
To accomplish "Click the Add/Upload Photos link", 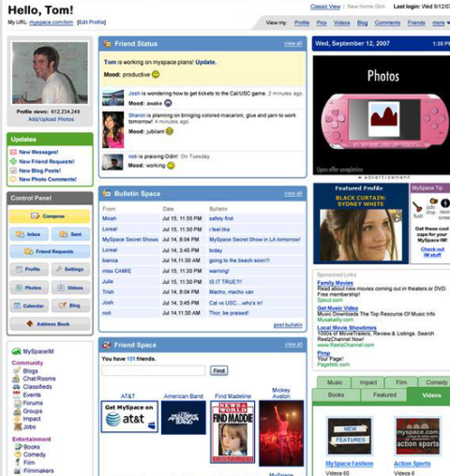I will [52, 119].
